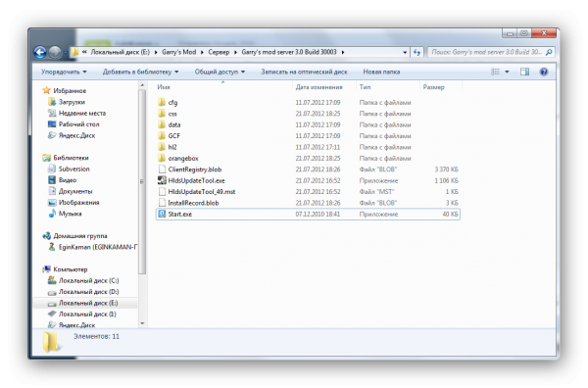Click the Start.exe application icon
The image size is (588, 388).
coord(162,214)
